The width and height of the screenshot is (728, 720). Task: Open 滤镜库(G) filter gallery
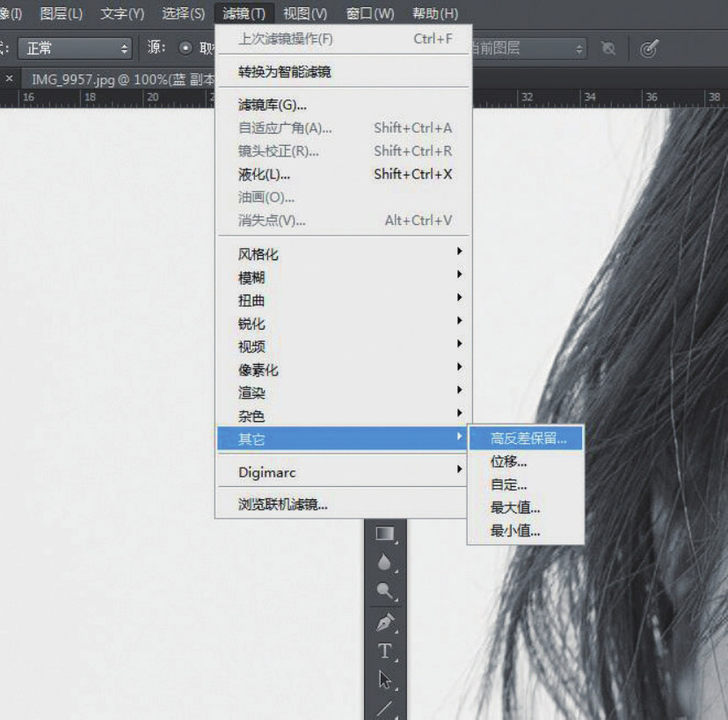pyautogui.click(x=272, y=105)
